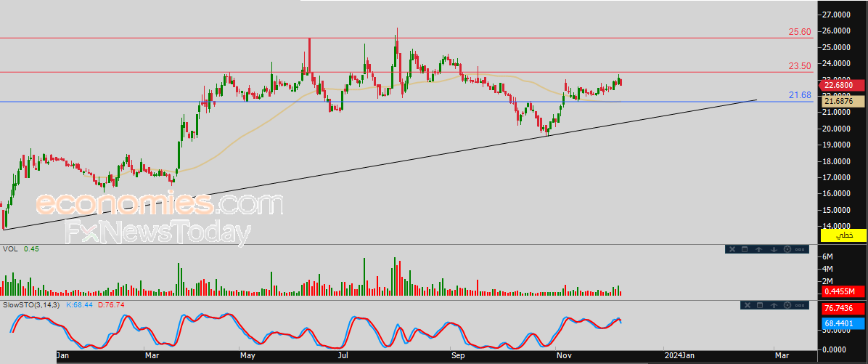Viewport: 868px width, 364px height.
Task: Click the VOL indicator title
Action: coord(10,249)
